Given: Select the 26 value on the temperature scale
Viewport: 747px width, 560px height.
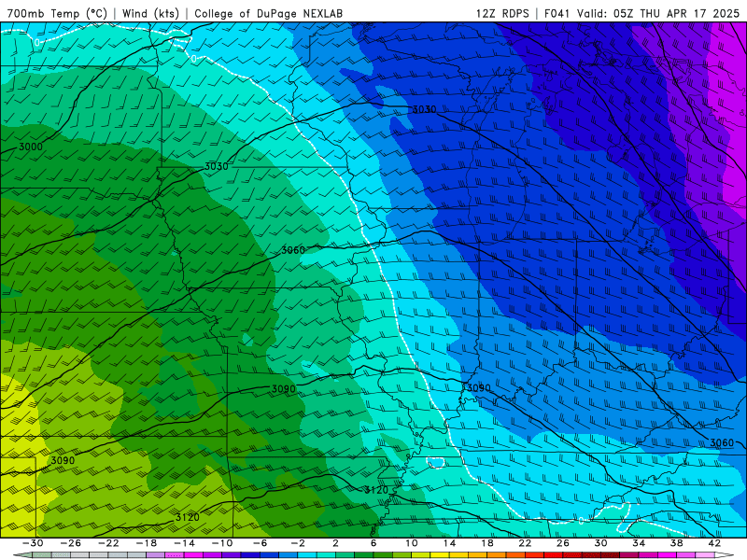Looking at the screenshot, I should click(563, 543).
